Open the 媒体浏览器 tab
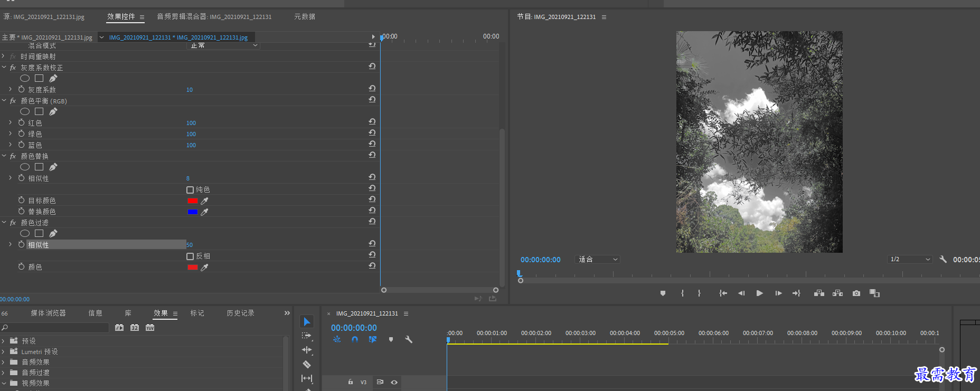The image size is (980, 391). [x=48, y=313]
